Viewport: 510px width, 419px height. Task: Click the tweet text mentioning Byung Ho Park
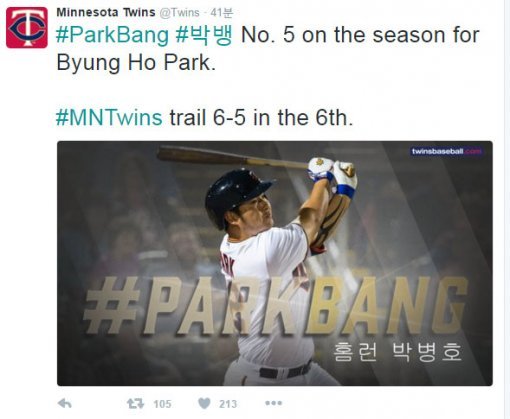(268, 49)
